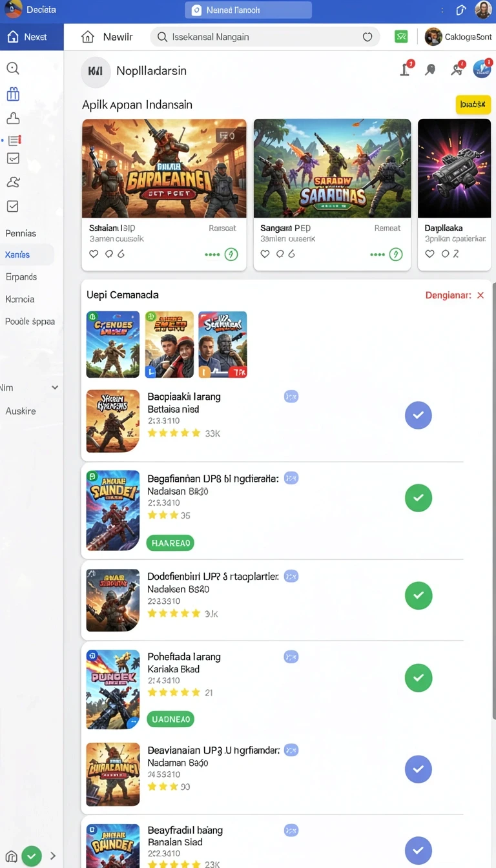Click the yellow button beside Apilk Apnan Indansain

coord(473,105)
